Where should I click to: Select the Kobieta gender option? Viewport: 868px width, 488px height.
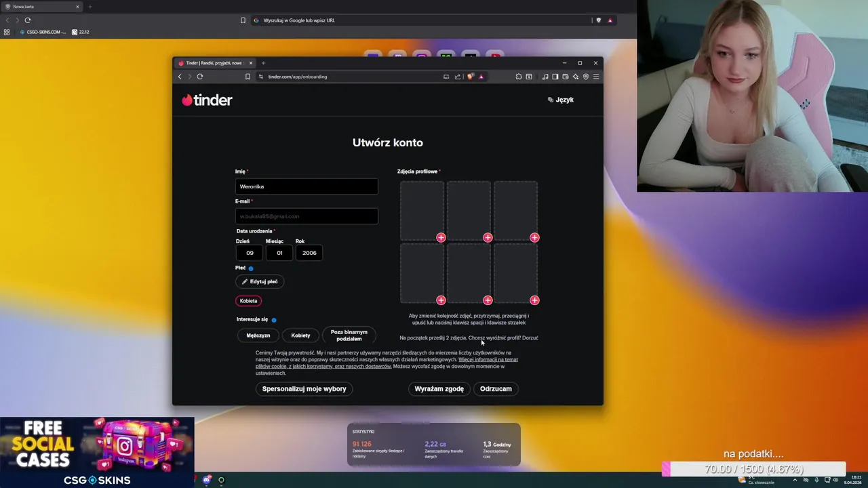point(248,301)
